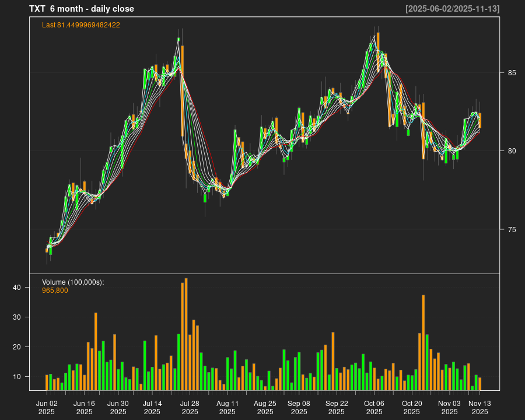Select the Sep 22 2025 date label
The height and width of the screenshot is (420, 525).
pyautogui.click(x=337, y=407)
